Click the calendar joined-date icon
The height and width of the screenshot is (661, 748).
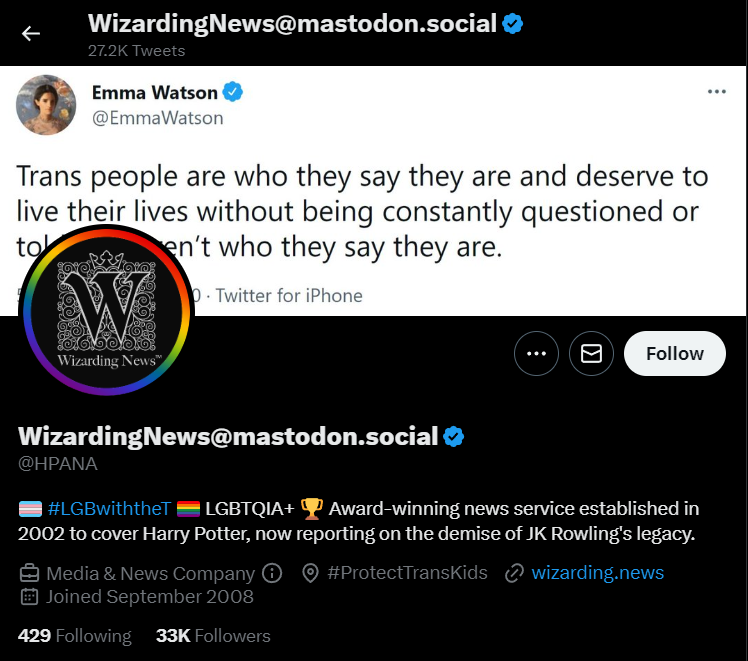pyautogui.click(x=29, y=597)
